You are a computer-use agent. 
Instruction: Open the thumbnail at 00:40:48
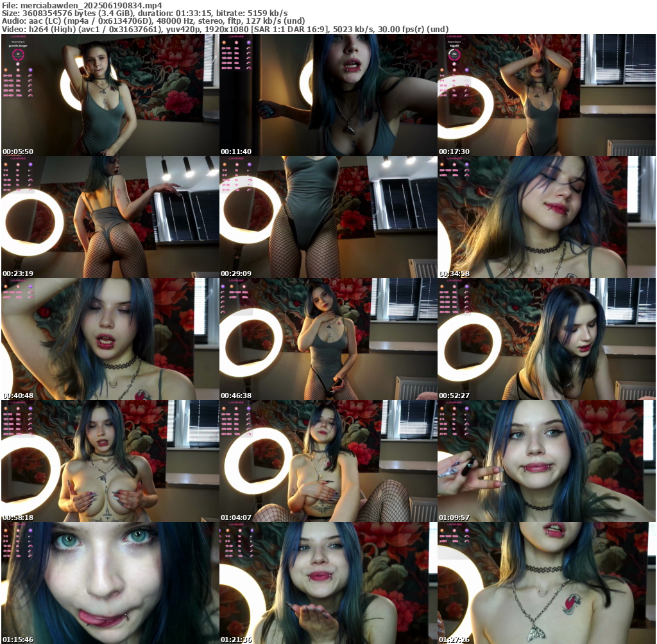click(110, 338)
